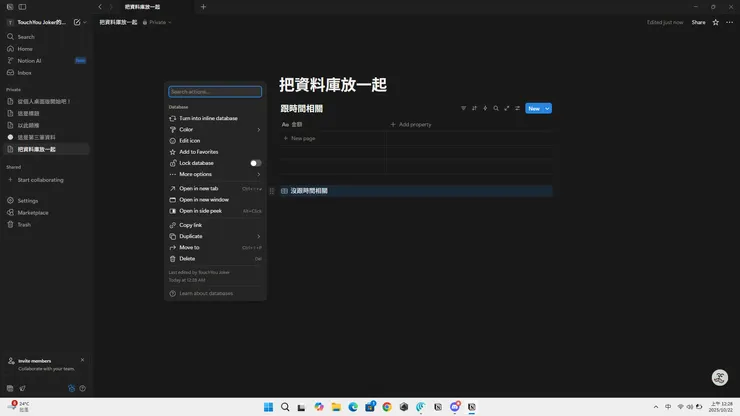
Task: Click the drag handle beside 沒跟時間相關
Action: pyautogui.click(x=271, y=191)
